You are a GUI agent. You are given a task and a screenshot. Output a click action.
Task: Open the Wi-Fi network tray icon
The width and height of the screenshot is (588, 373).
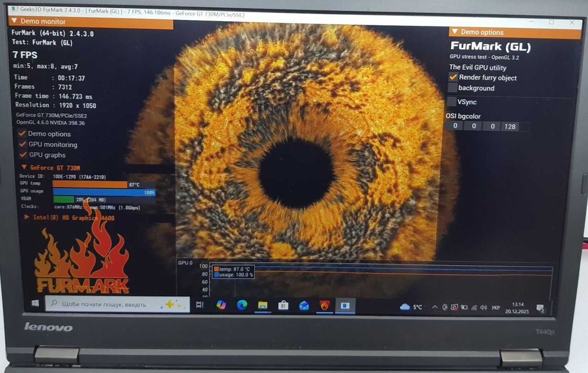pyautogui.click(x=474, y=307)
